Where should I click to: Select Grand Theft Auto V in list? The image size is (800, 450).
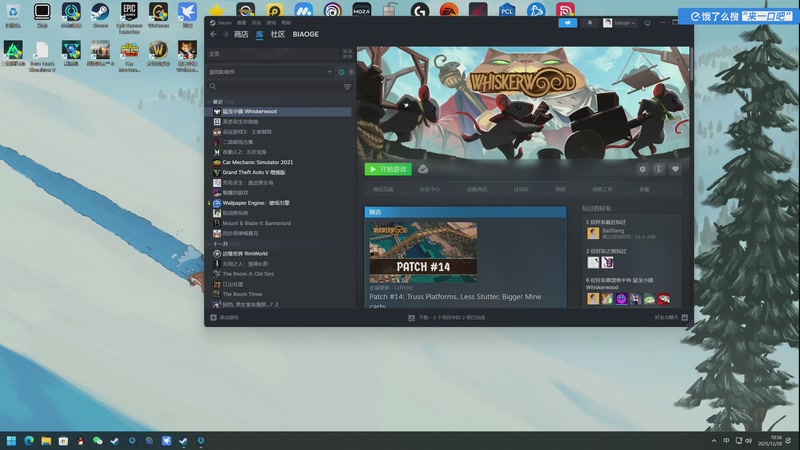pyautogui.click(x=279, y=172)
